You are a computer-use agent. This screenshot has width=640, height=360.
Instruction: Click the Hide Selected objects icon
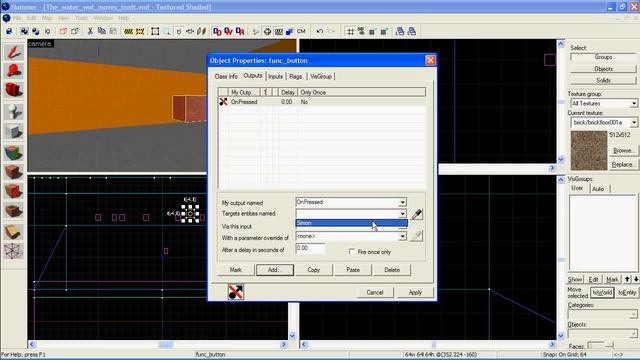(63, 31)
